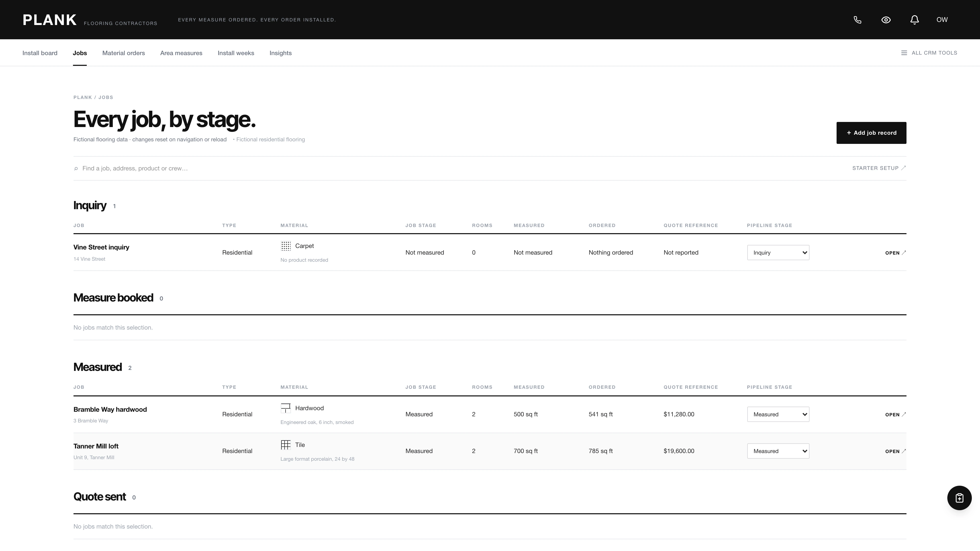Open the Bramble Way hardwood record
This screenshot has width=980, height=551.
pos(896,415)
